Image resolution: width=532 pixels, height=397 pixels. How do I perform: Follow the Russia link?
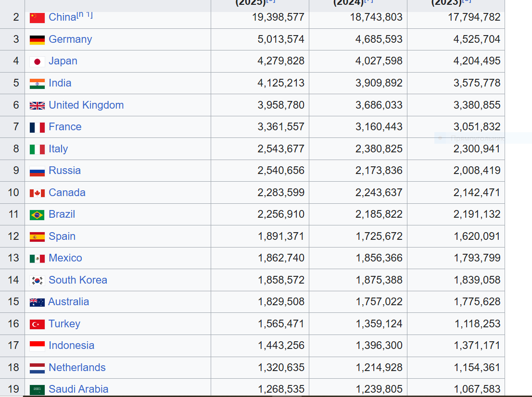click(x=64, y=171)
